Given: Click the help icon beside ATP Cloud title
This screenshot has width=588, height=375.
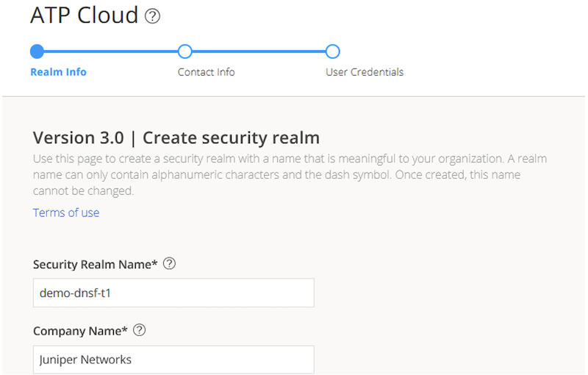Looking at the screenshot, I should tap(153, 16).
